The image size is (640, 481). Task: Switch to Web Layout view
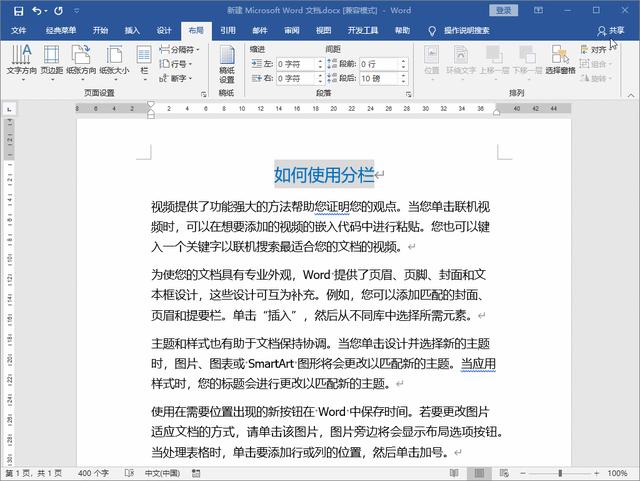click(504, 473)
